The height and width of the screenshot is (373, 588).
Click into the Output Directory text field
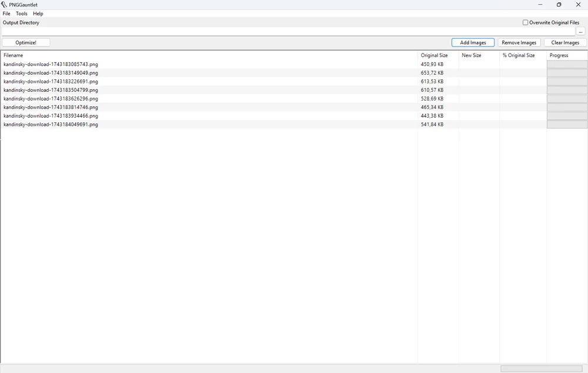(x=288, y=31)
